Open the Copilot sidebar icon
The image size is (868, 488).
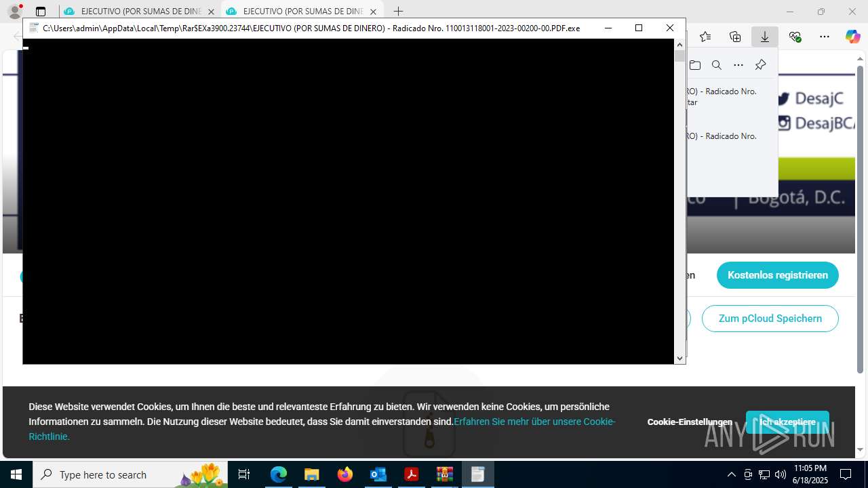pos(852,37)
